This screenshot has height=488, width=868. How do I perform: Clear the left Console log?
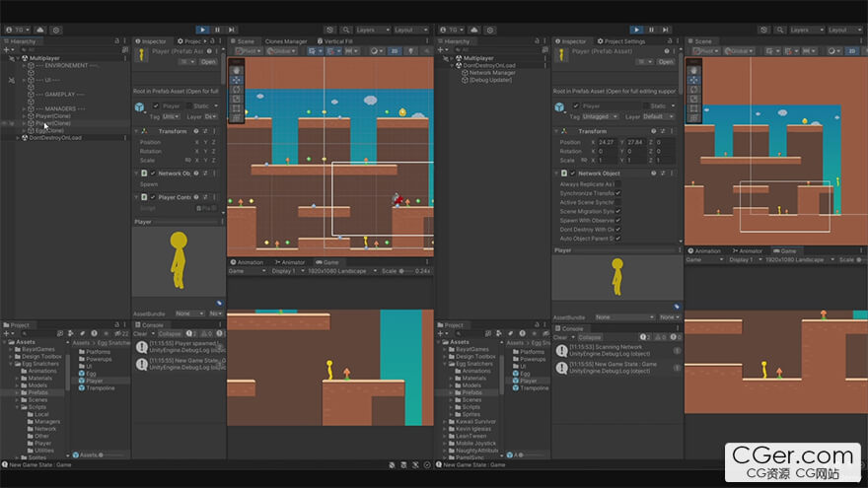click(140, 333)
